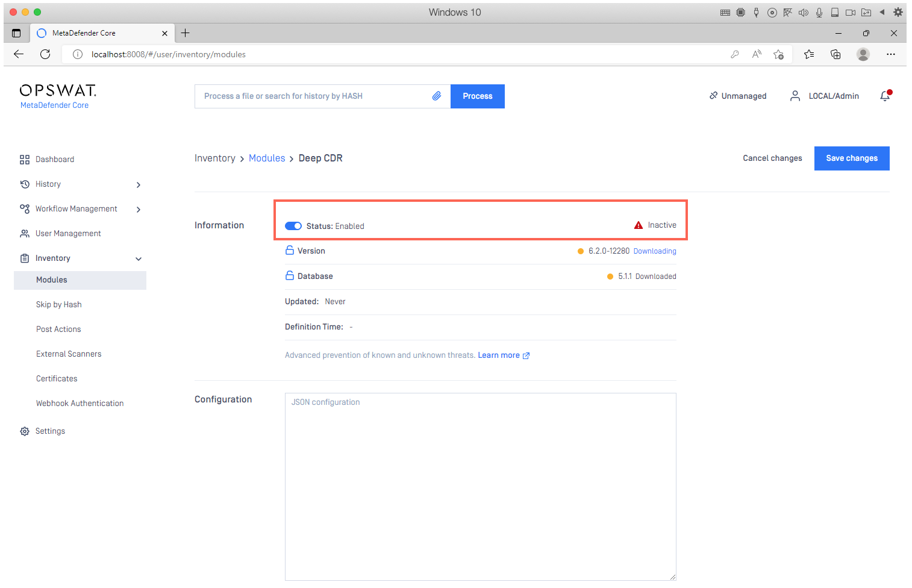Open the browser favorites list icon
Image resolution: width=912 pixels, height=588 pixels.
pos(809,54)
